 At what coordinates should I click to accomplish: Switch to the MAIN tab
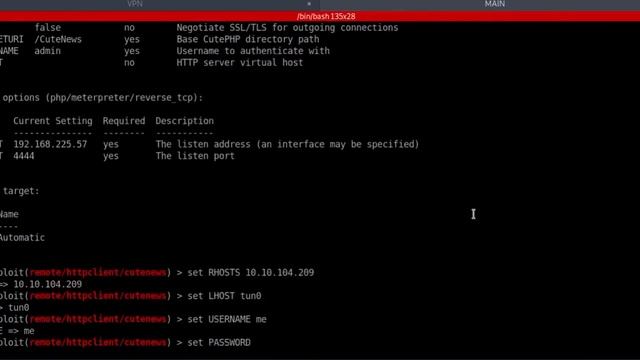495,4
